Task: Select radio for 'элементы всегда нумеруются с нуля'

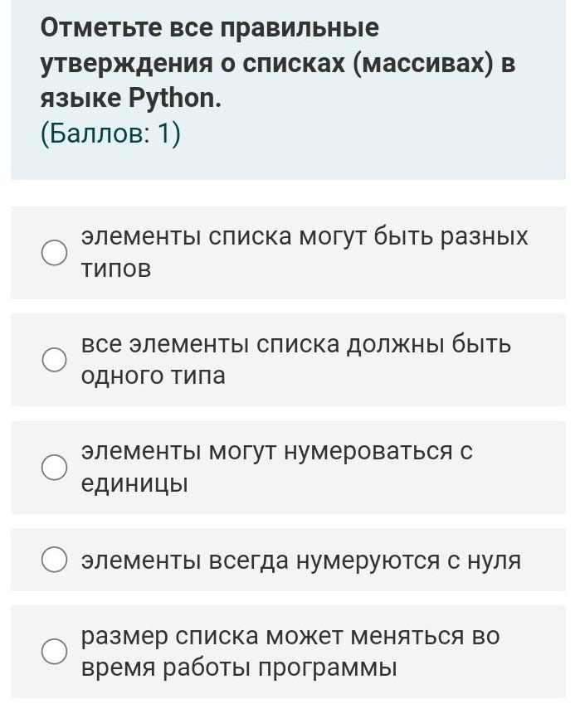Action: [x=55, y=559]
